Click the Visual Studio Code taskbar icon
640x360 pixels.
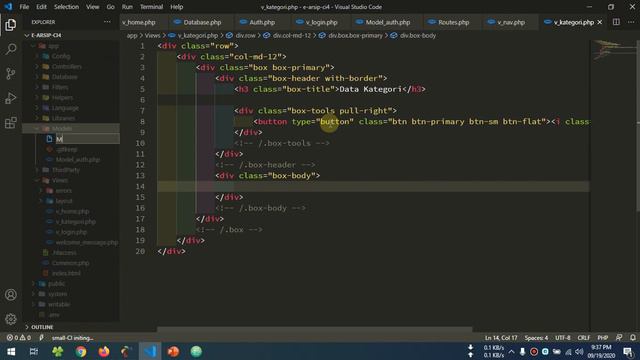tap(150, 351)
